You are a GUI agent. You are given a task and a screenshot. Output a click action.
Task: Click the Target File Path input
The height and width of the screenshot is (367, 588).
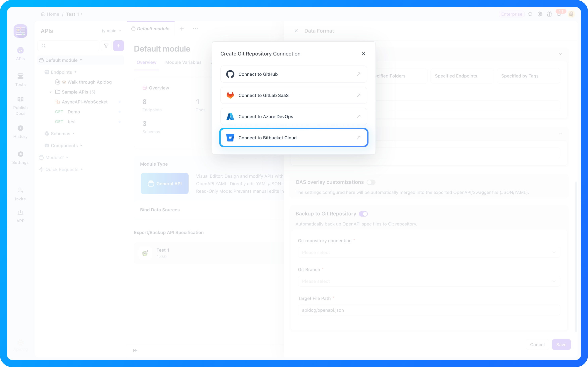tap(429, 310)
